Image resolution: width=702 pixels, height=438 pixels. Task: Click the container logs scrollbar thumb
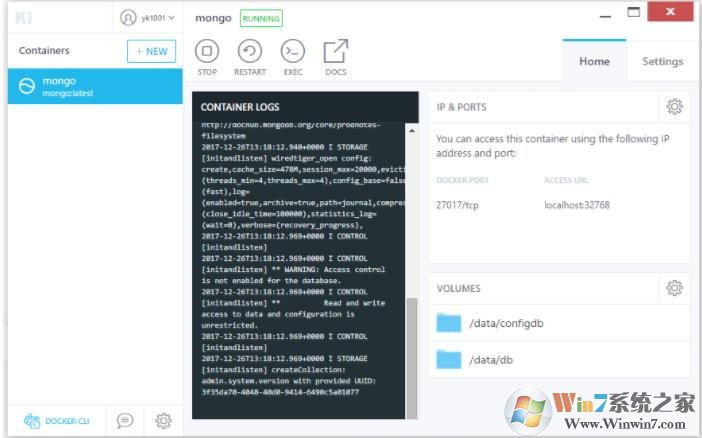411,358
